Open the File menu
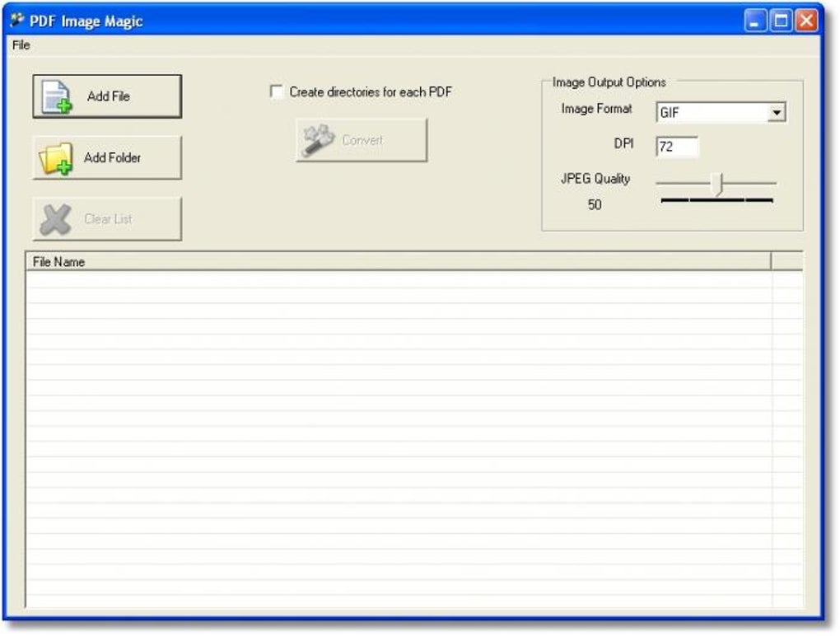 (20, 45)
